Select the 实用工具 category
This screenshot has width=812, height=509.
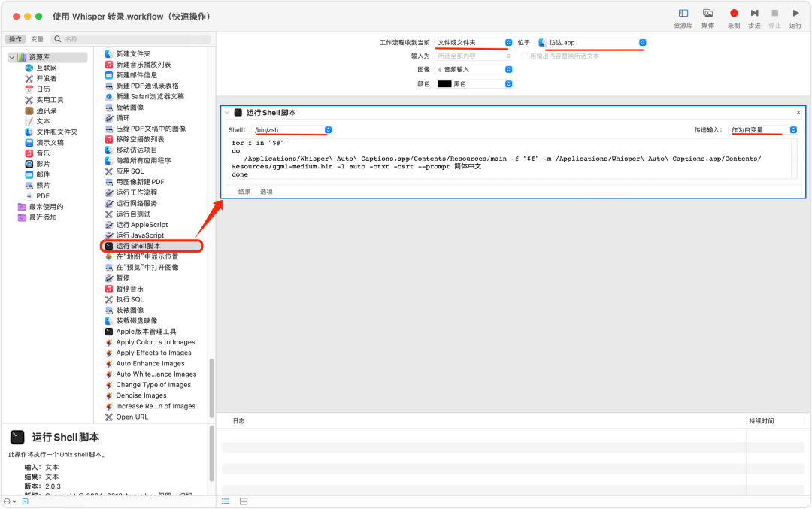point(50,100)
